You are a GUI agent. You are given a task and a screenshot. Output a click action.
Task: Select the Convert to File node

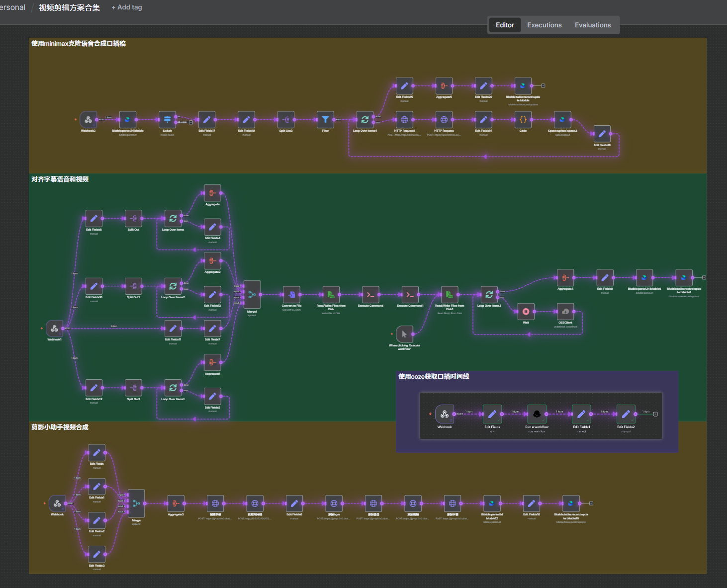point(291,295)
